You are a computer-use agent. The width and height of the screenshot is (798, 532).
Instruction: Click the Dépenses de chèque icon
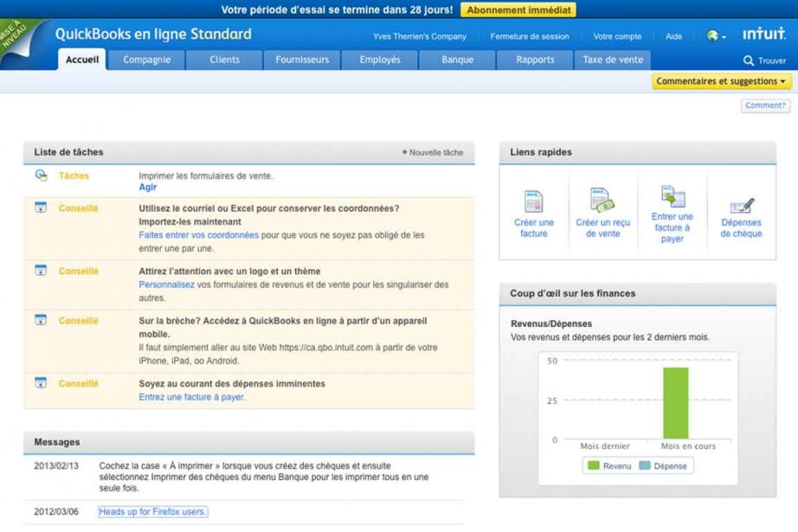[x=742, y=206]
